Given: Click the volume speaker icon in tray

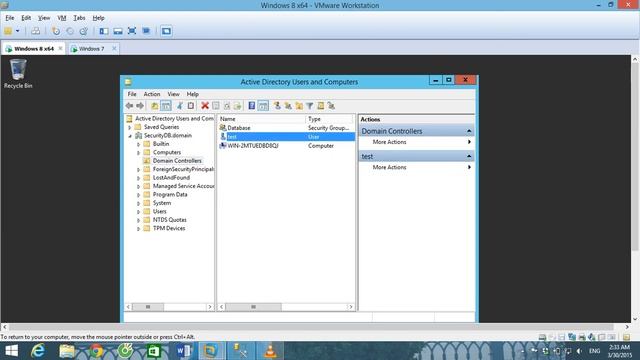Looking at the screenshot, I should pyautogui.click(x=579, y=351).
